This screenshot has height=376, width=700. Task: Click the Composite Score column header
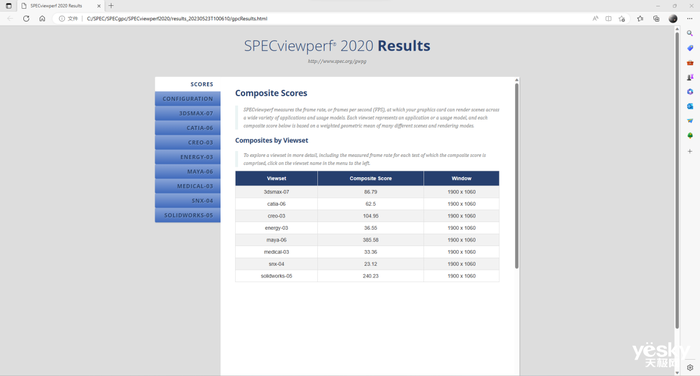coord(371,178)
